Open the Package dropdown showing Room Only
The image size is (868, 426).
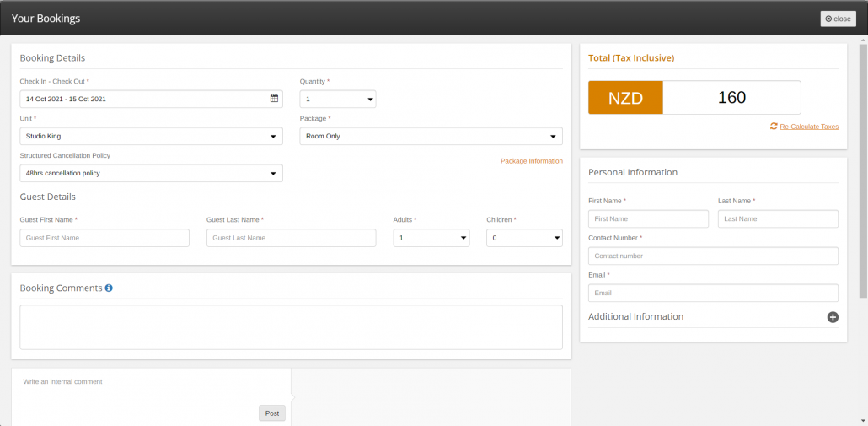tap(431, 137)
